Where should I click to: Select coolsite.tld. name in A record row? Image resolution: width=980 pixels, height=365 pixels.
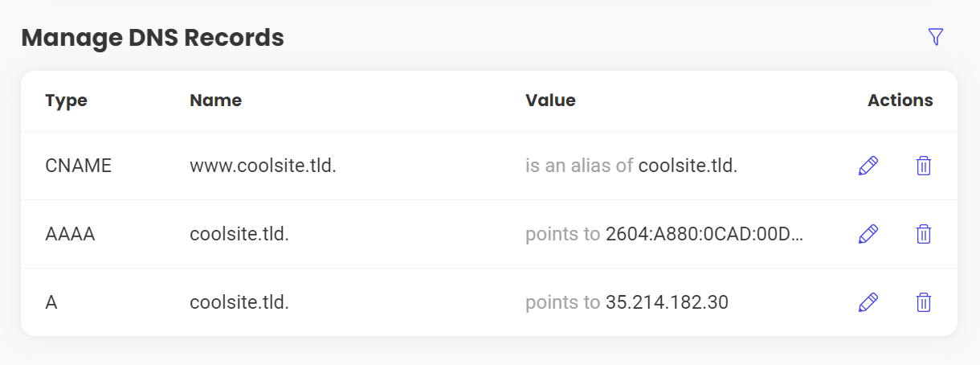pos(239,303)
